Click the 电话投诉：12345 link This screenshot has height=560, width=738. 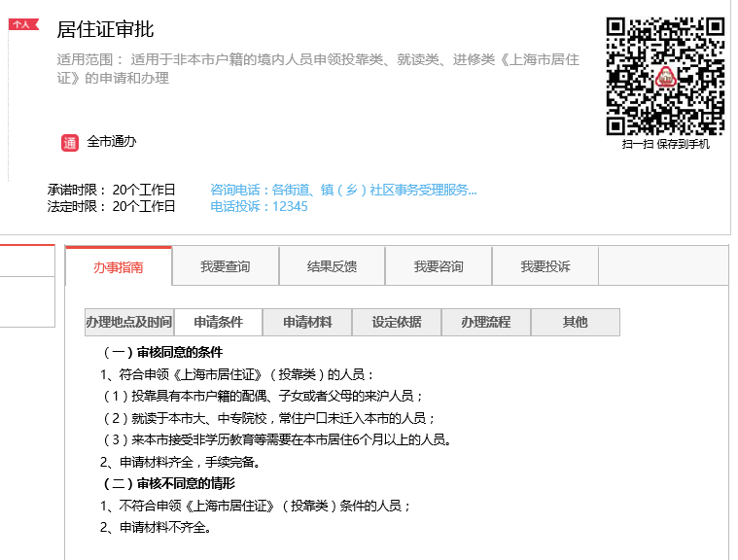(259, 206)
